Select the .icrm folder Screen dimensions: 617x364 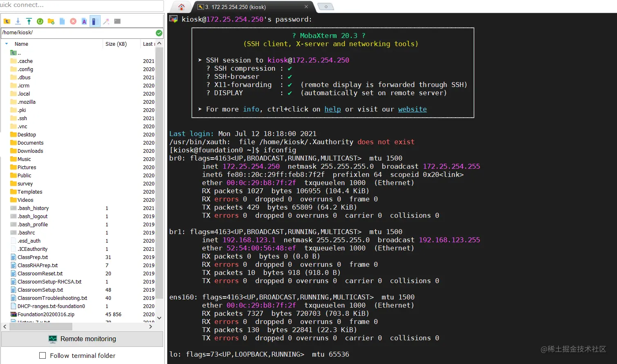20,85
